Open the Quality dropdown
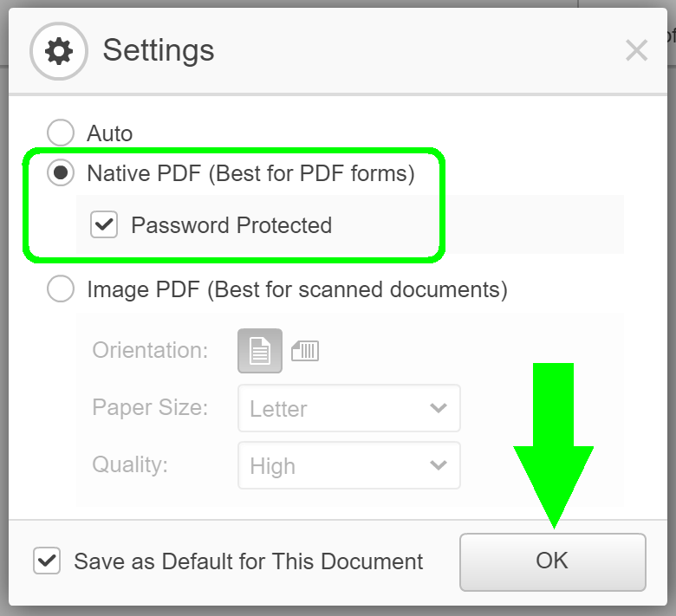 point(349,465)
